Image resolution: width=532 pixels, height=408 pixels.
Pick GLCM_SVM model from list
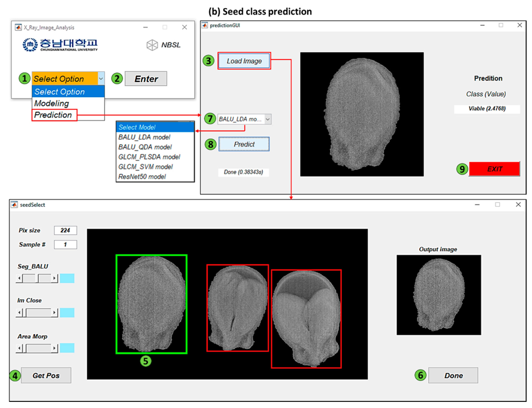click(x=145, y=167)
